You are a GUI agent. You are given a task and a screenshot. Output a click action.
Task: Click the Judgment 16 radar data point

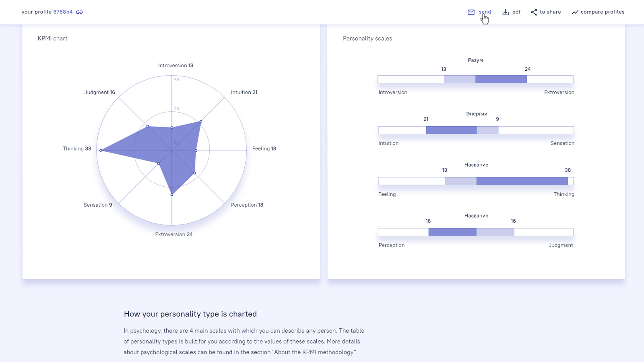click(148, 126)
